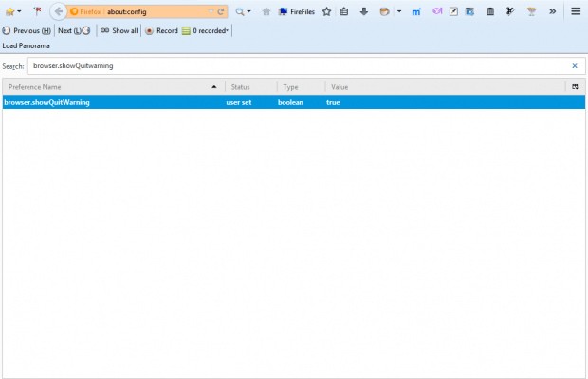588x379 pixels.
Task: Open the hamburger menu
Action: click(576, 11)
